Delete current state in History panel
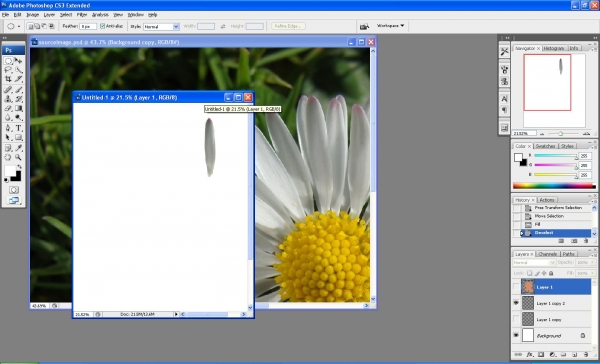The width and height of the screenshot is (600, 364). point(586,241)
